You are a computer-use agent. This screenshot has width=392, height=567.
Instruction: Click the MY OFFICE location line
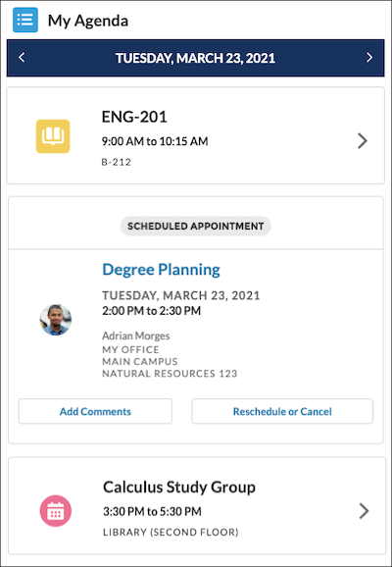point(130,349)
